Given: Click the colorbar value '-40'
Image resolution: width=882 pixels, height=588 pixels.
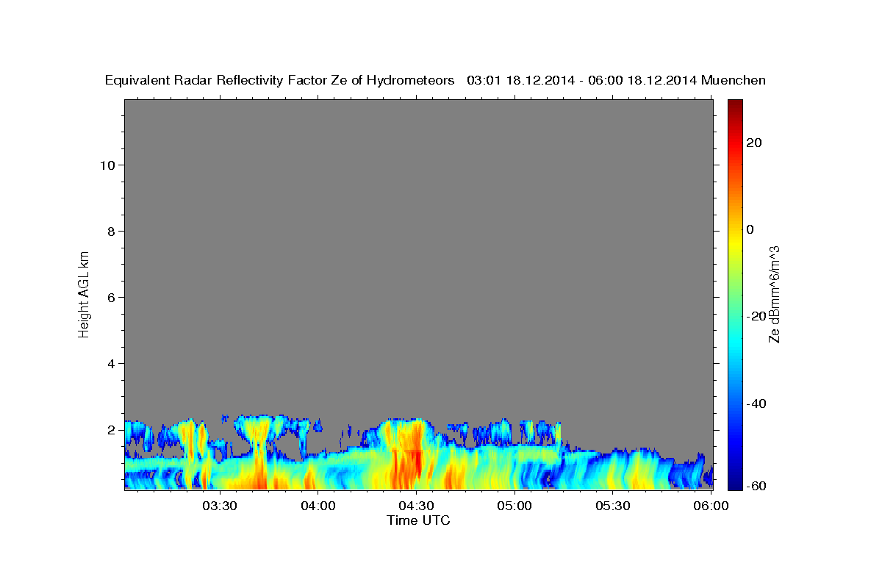Looking at the screenshot, I should click(x=757, y=404).
